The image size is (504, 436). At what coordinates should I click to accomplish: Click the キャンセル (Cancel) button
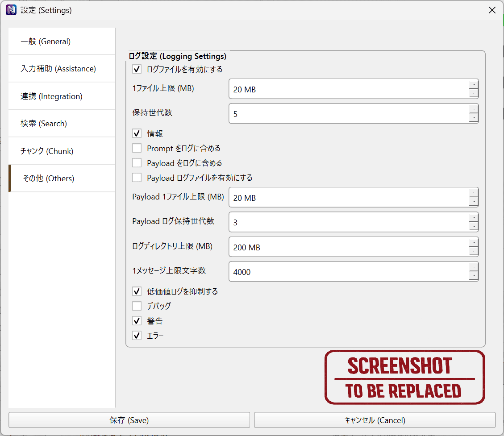375,420
